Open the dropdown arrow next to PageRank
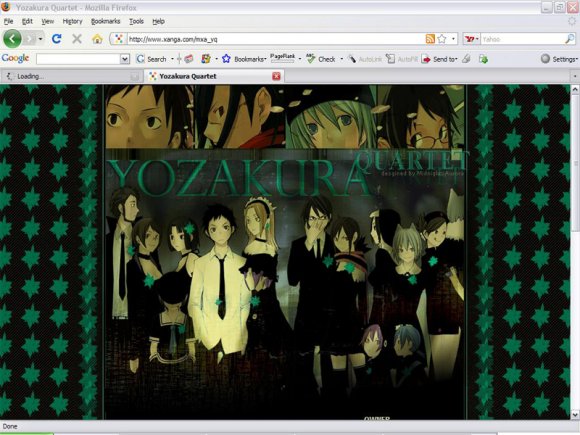The width and height of the screenshot is (580, 435). [300, 59]
